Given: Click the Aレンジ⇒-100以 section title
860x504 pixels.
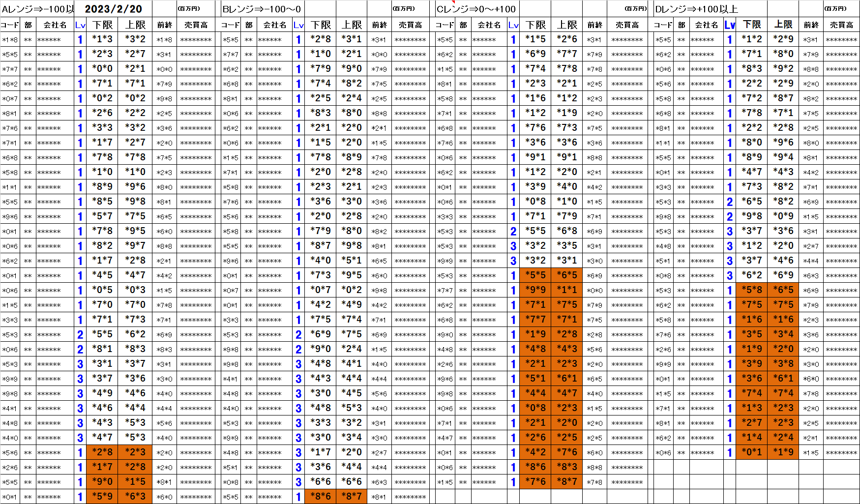Looking at the screenshot, I should [38, 9].
